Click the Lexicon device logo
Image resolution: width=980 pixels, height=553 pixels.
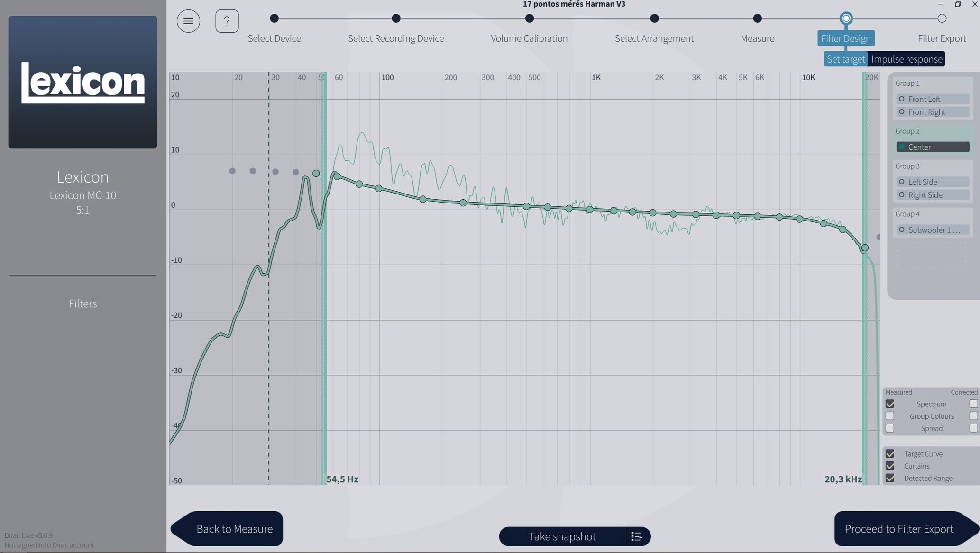click(x=83, y=82)
